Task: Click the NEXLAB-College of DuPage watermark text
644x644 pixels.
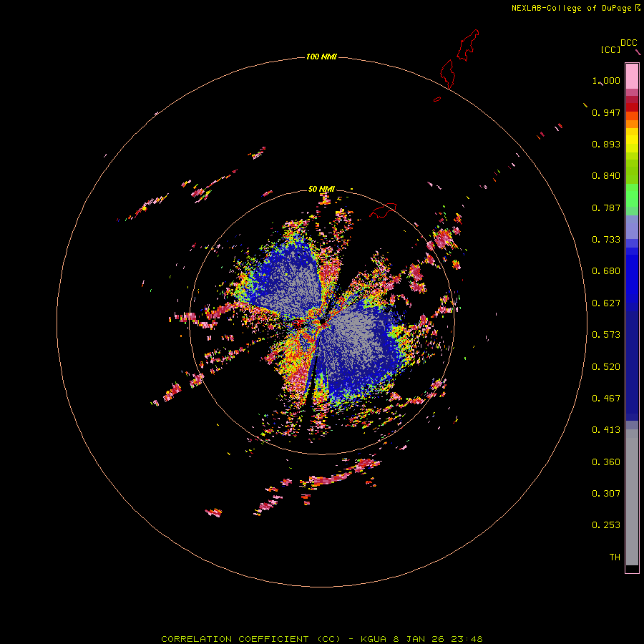Action: pos(575,8)
